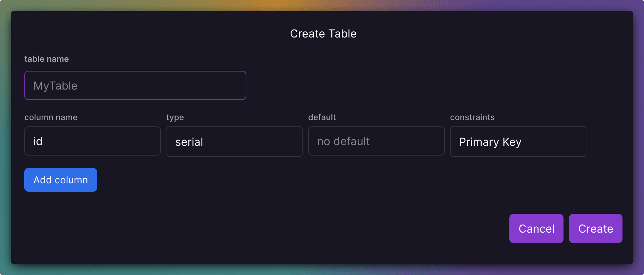Open the constraints dropdown showing Primary Key
Viewport: 644px width, 275px height.
point(518,142)
